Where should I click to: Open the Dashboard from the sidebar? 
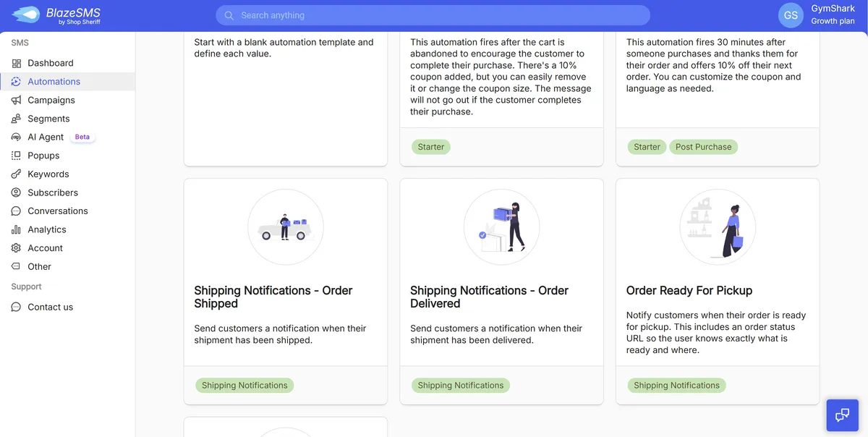50,63
